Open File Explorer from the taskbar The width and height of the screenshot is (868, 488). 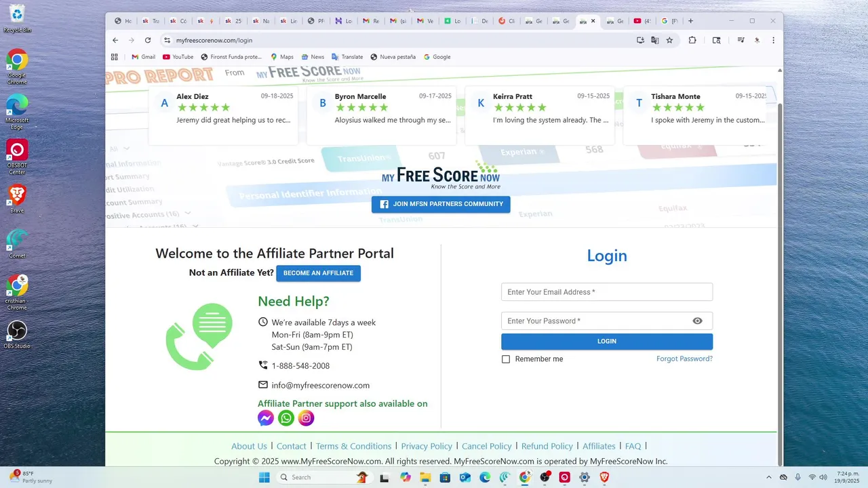[x=425, y=477]
